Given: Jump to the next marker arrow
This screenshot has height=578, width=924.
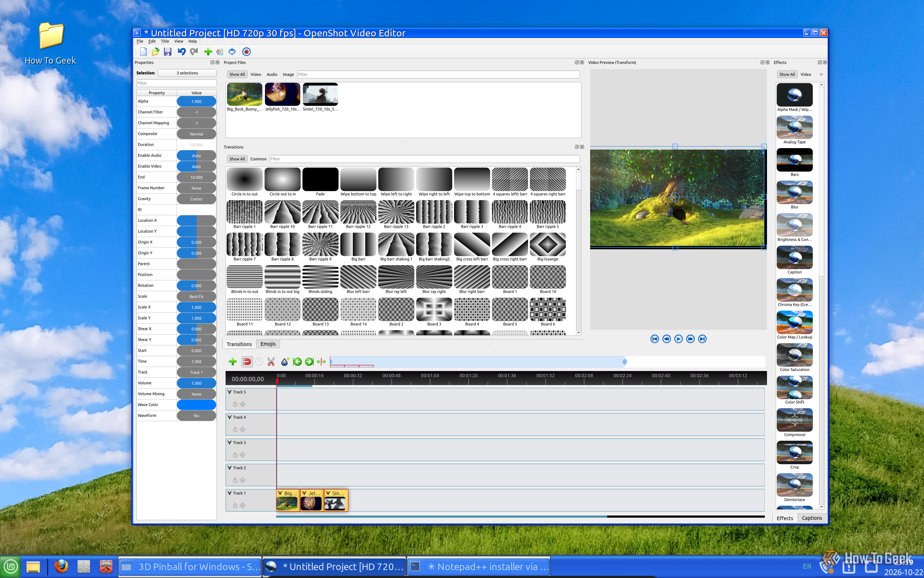Looking at the screenshot, I should click(x=309, y=362).
